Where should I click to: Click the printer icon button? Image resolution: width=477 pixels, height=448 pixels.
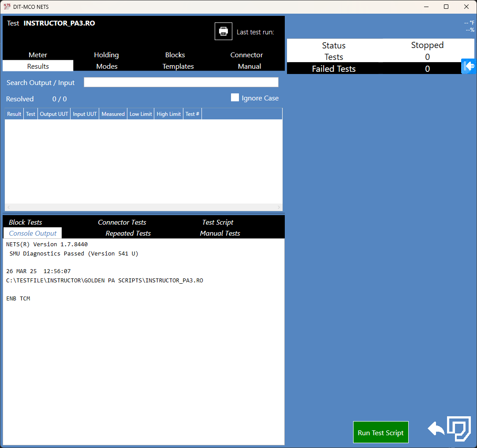coord(223,31)
